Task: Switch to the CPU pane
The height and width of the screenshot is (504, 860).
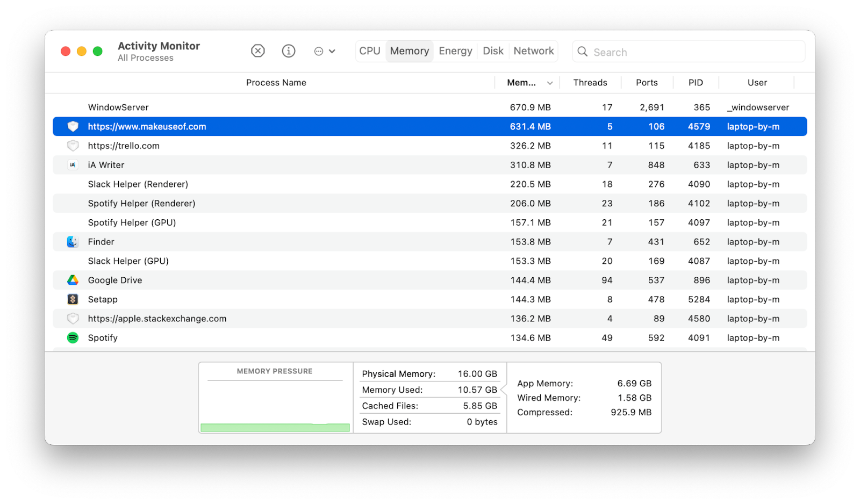Action: [369, 51]
